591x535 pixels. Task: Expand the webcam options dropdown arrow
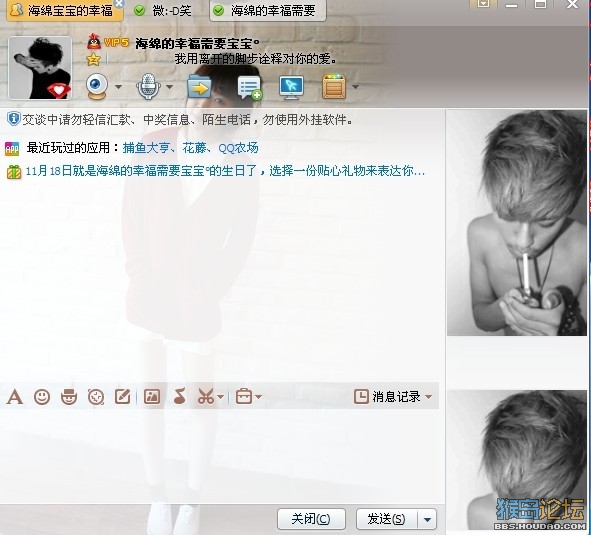pos(118,87)
